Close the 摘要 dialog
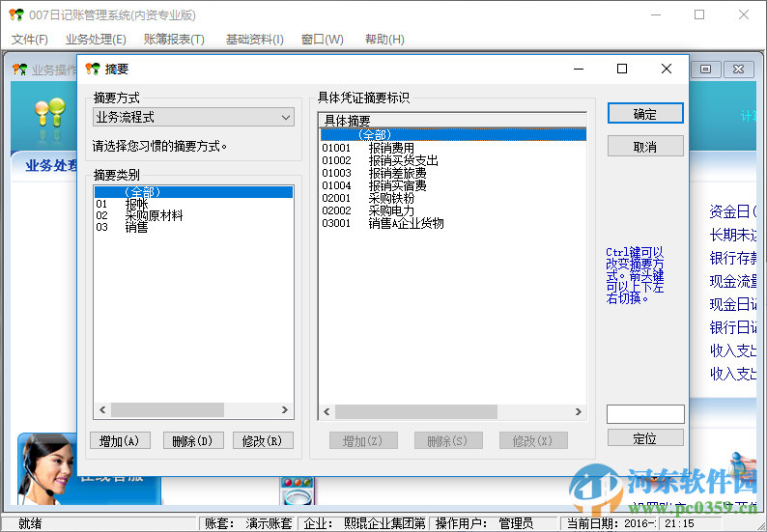767x532 pixels. tap(667, 69)
